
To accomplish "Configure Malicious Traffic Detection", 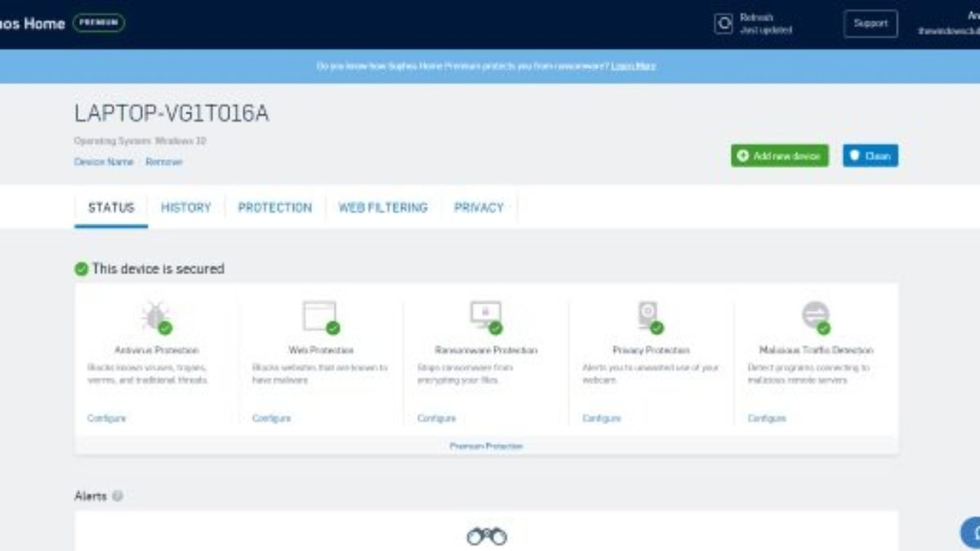I will click(767, 418).
